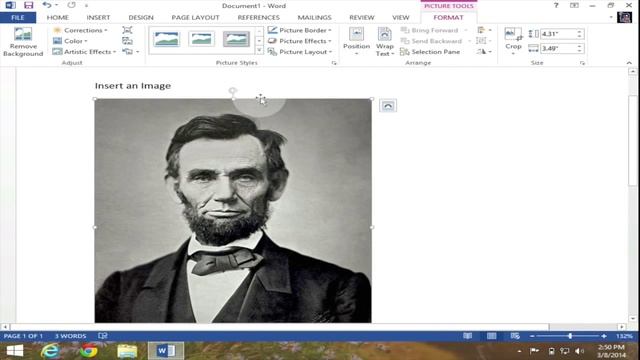Open Align objects dropdown
The image size is (640, 360).
tap(484, 30)
